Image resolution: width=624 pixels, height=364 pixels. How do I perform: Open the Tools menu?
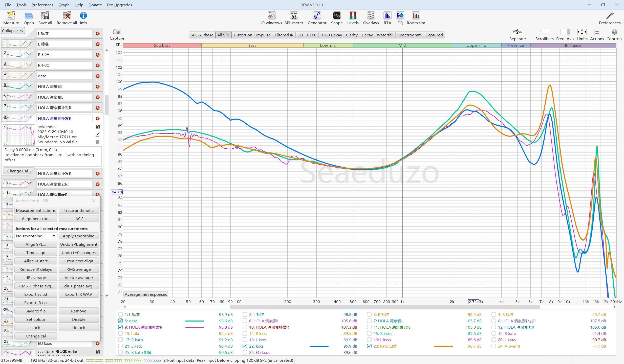click(x=21, y=5)
